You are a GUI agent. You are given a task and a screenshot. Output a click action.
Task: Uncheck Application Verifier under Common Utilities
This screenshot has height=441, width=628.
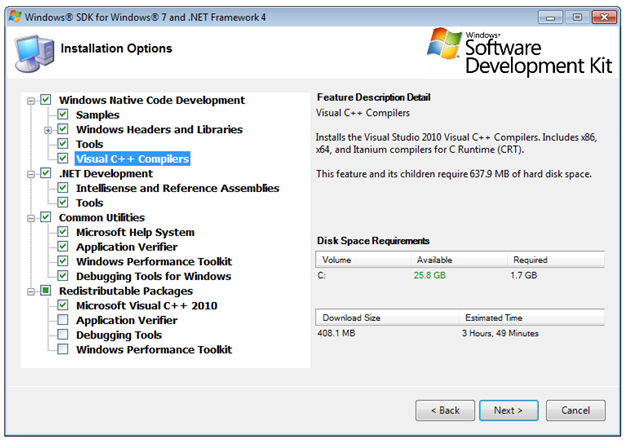click(62, 246)
